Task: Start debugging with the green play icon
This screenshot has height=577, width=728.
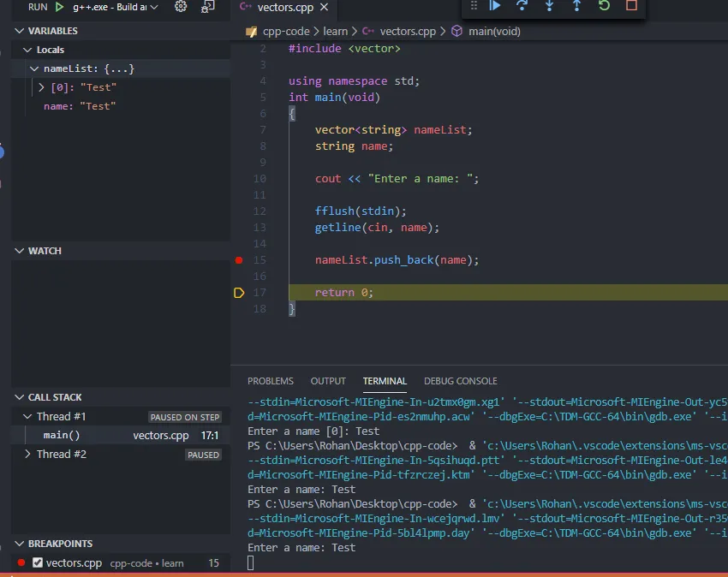Action: [x=59, y=7]
